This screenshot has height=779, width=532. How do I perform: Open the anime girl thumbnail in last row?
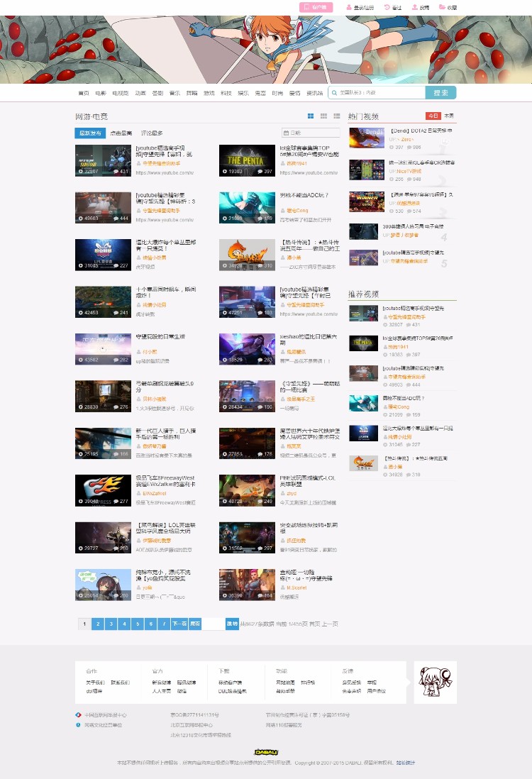103,585
